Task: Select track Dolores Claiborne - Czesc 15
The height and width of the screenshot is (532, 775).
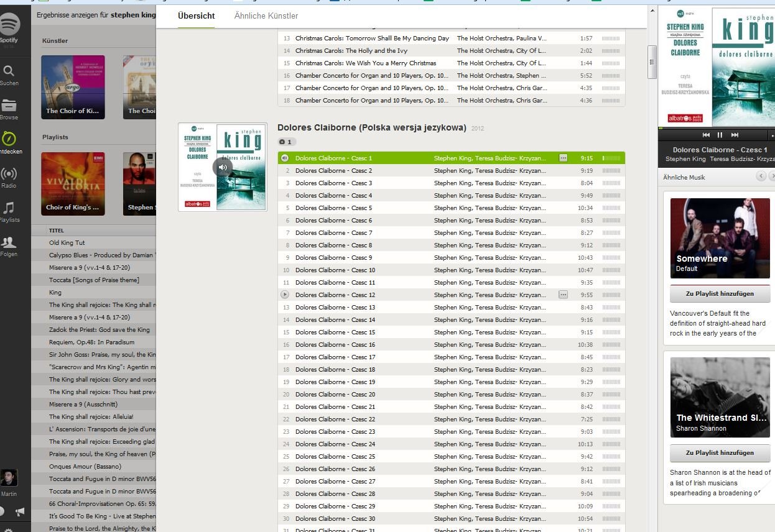Action: (x=452, y=332)
